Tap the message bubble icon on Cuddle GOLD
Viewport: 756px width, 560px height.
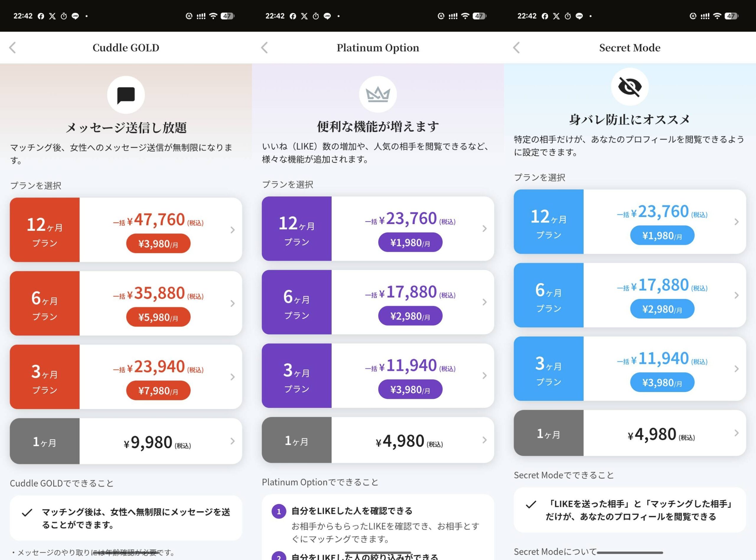click(x=126, y=95)
